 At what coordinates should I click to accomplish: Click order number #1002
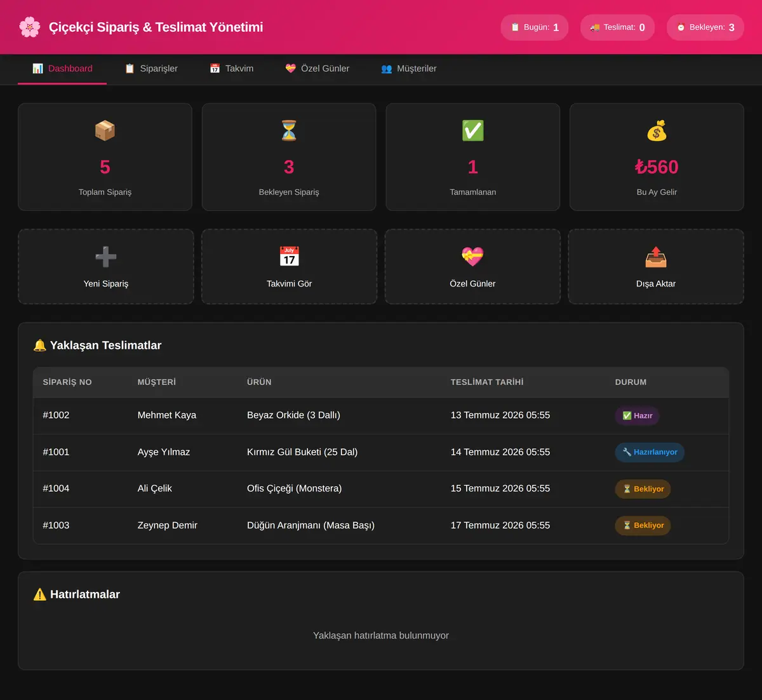click(56, 415)
